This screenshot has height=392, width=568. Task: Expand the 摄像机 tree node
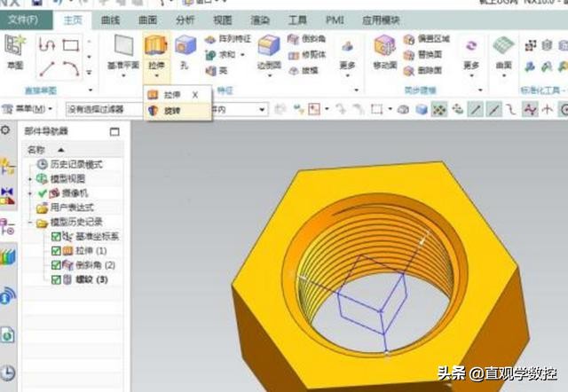(30, 193)
